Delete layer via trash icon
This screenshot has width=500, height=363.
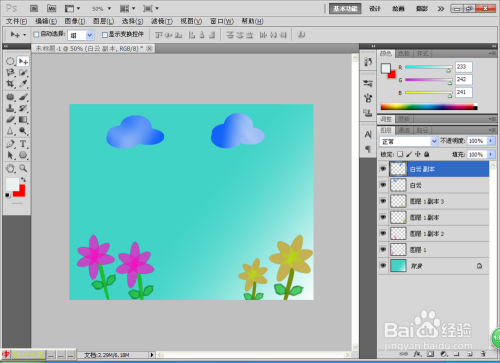(x=483, y=354)
